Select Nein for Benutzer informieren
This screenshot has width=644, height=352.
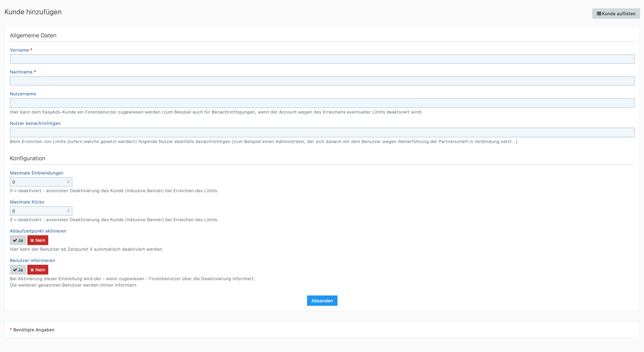coord(38,270)
